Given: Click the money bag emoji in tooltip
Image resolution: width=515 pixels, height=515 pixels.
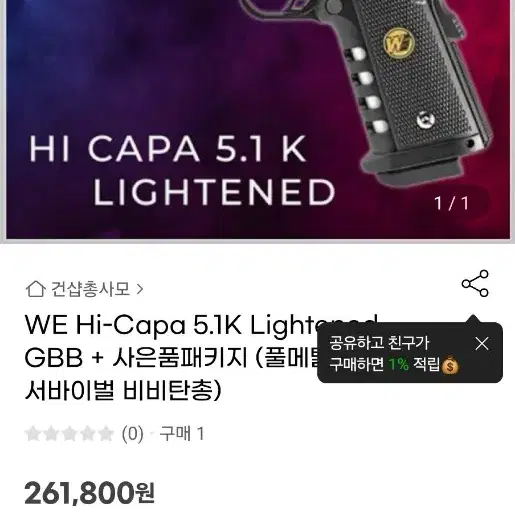Looking at the screenshot, I should click(x=450, y=365).
